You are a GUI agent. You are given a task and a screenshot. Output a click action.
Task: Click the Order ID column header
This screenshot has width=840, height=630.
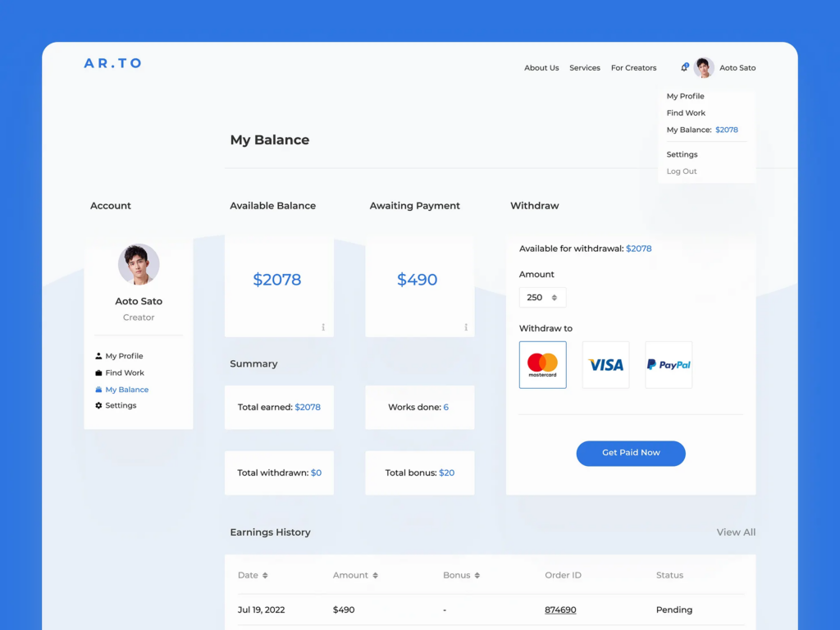(x=563, y=575)
